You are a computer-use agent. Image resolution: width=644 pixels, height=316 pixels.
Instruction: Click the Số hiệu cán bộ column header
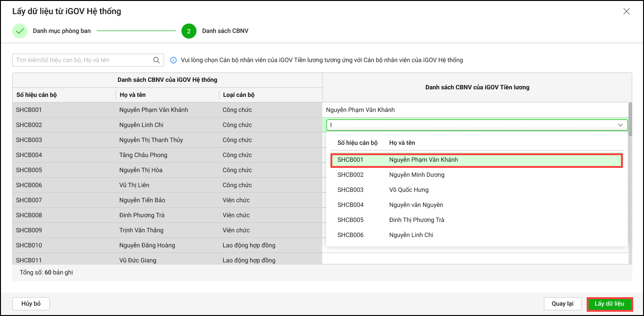(x=37, y=95)
